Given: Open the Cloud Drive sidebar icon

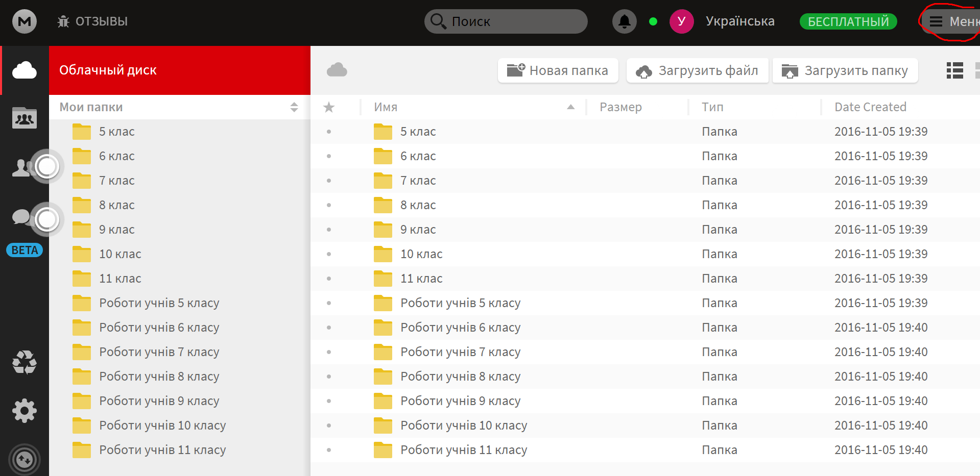Looking at the screenshot, I should [x=25, y=70].
